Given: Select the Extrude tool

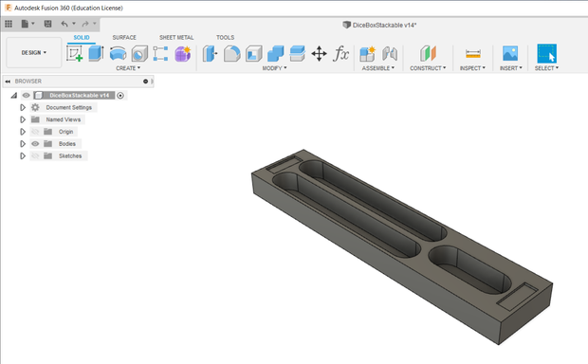Looking at the screenshot, I should pos(96,53).
